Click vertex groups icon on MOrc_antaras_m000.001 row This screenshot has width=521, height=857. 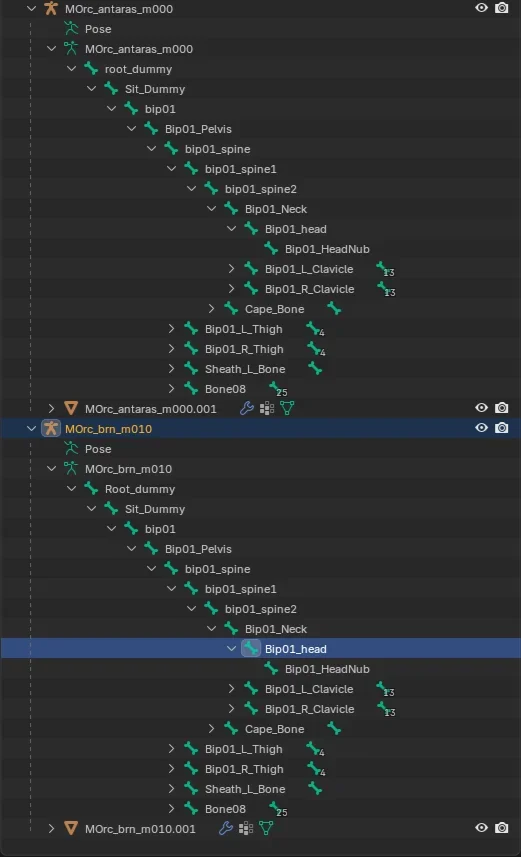tap(267, 408)
